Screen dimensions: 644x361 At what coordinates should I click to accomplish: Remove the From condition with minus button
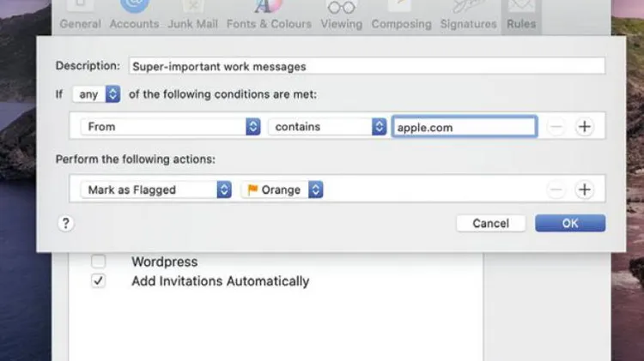pos(556,127)
